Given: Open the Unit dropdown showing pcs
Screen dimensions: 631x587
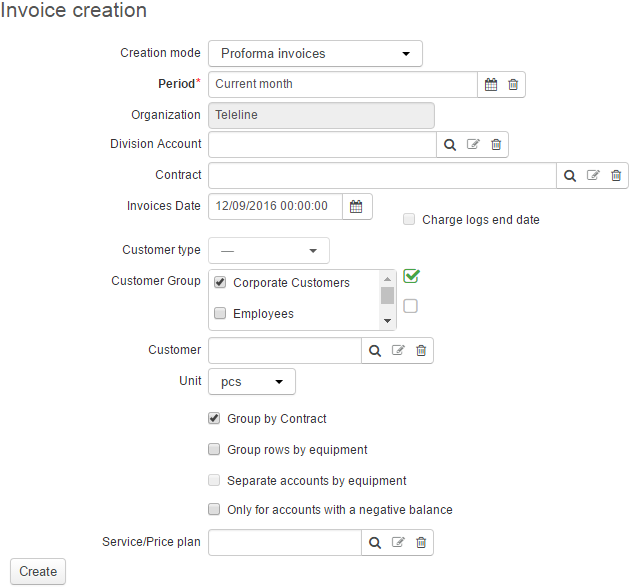Looking at the screenshot, I should [252, 381].
